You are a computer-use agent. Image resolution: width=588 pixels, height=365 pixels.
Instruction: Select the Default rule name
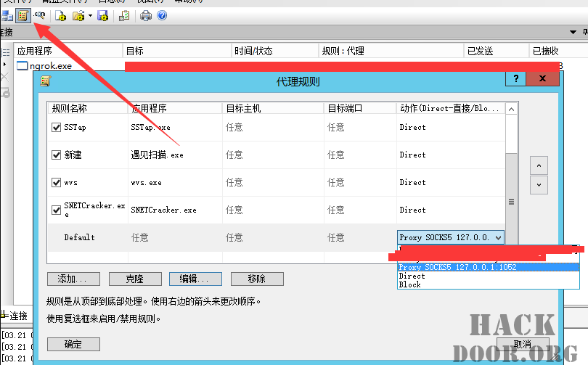[x=80, y=237]
